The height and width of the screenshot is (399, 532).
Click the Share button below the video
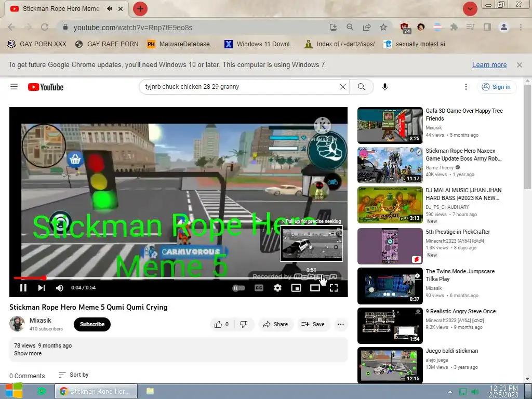coord(275,324)
